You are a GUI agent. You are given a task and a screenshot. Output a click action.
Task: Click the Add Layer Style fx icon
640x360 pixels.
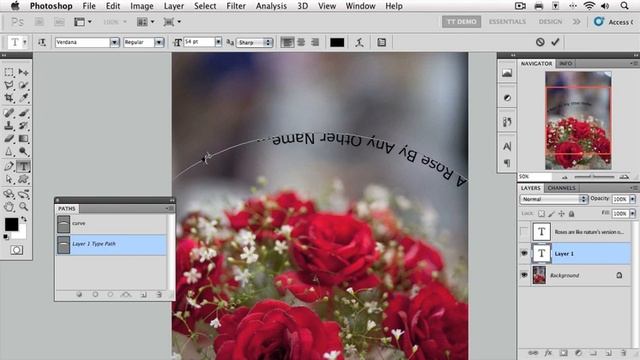548,353
